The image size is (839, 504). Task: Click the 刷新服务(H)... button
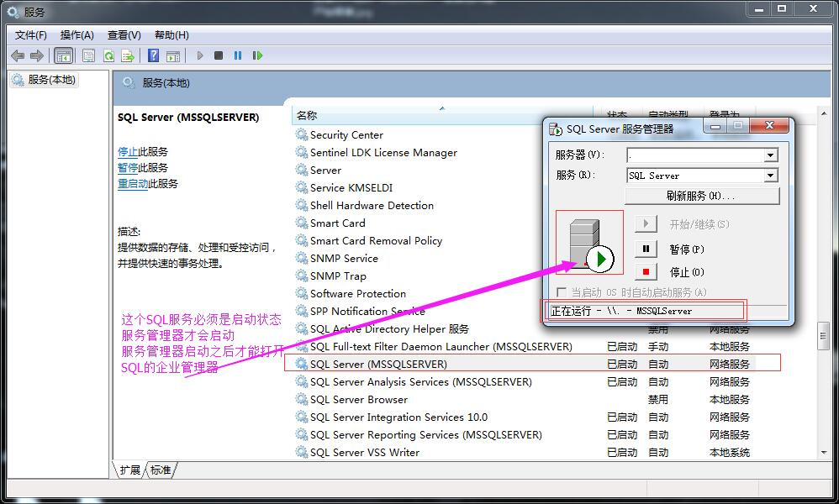click(702, 196)
